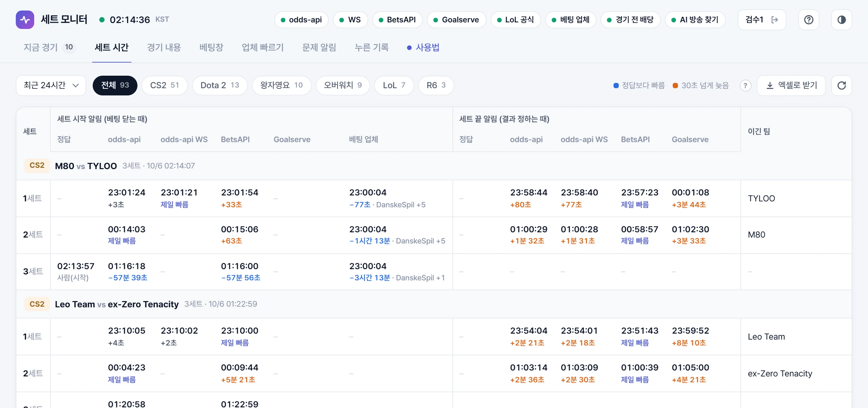The width and height of the screenshot is (868, 408).
Task: Filter by Dota 2 13 chip
Action: [220, 85]
